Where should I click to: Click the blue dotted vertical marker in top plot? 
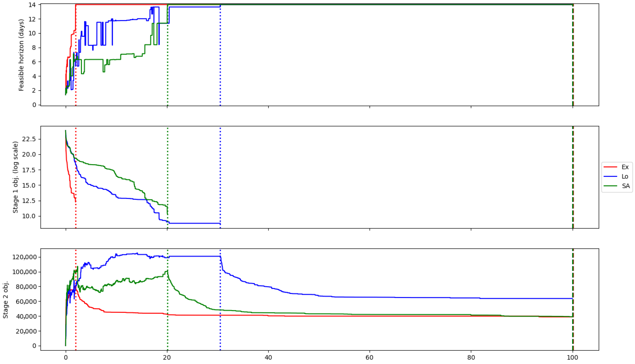point(220,55)
